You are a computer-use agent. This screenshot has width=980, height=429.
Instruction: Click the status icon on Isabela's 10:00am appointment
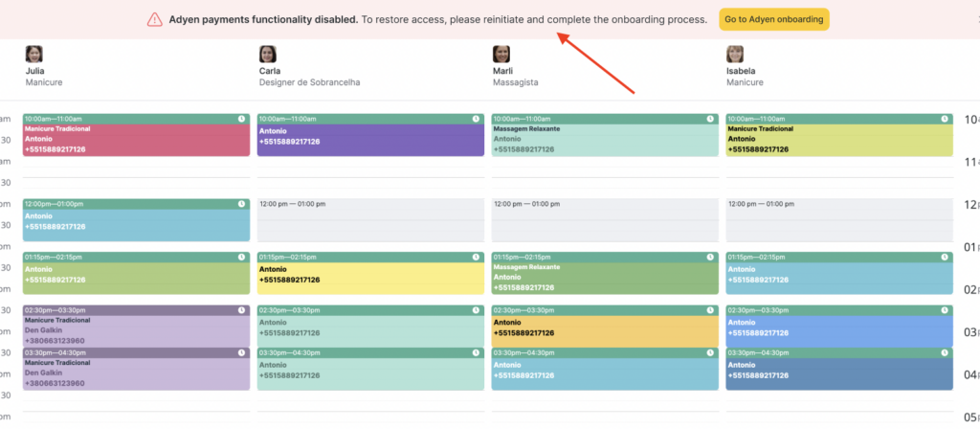coord(945,119)
